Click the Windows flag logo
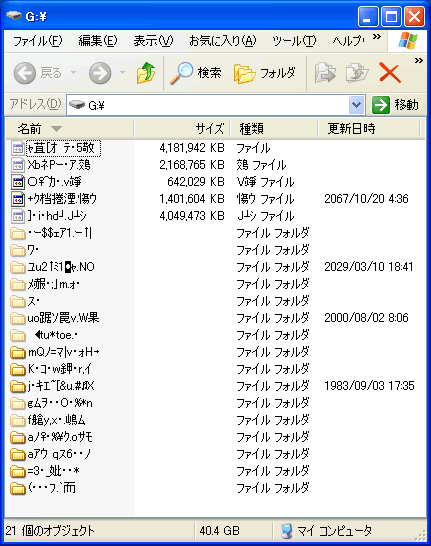The height and width of the screenshot is (546, 431). [x=408, y=41]
